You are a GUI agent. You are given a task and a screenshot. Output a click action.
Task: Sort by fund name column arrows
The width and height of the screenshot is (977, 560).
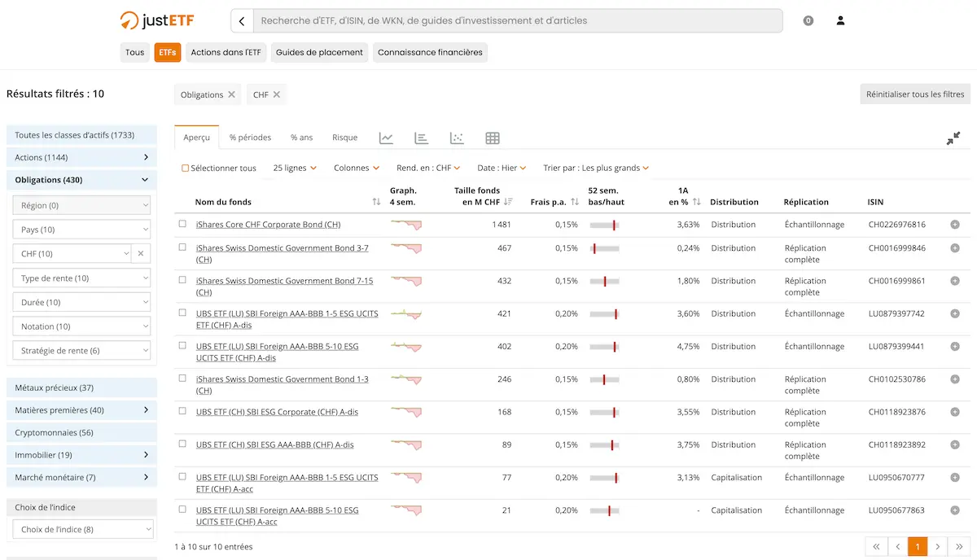376,202
